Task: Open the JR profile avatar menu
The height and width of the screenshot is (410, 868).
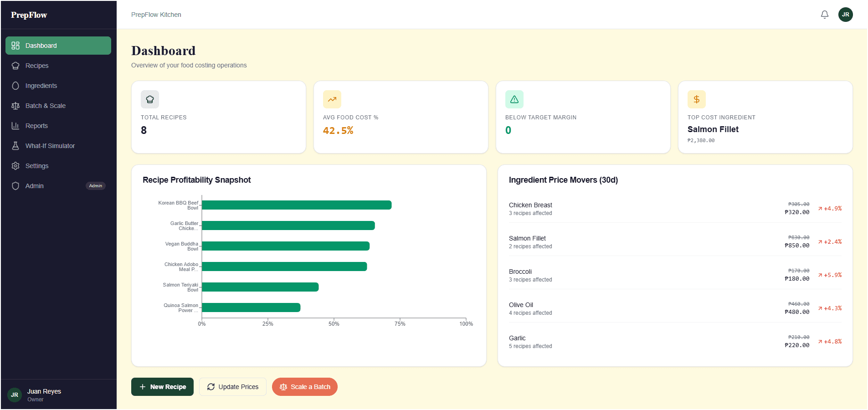Action: point(846,14)
